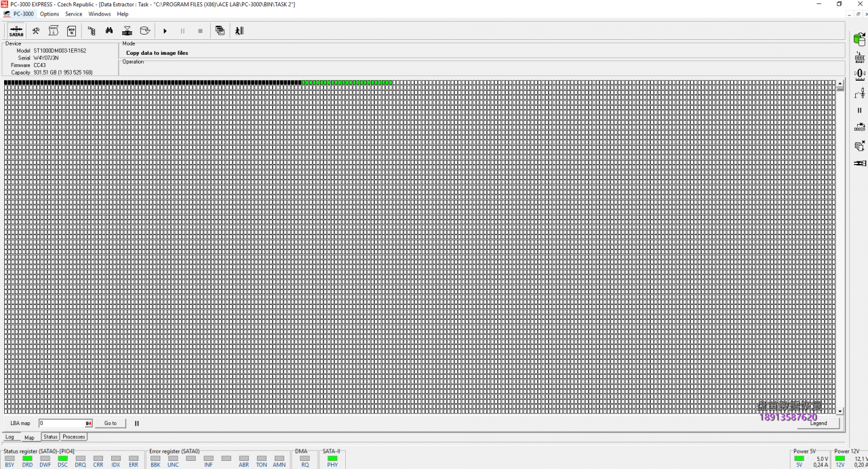Click the LBA map input field
Screen dimensions: 868x469
[x=61, y=424]
